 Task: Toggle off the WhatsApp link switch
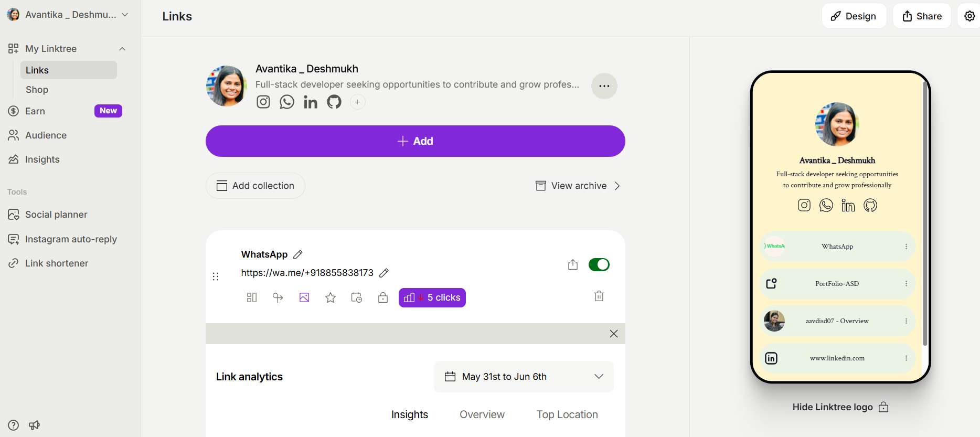(599, 265)
